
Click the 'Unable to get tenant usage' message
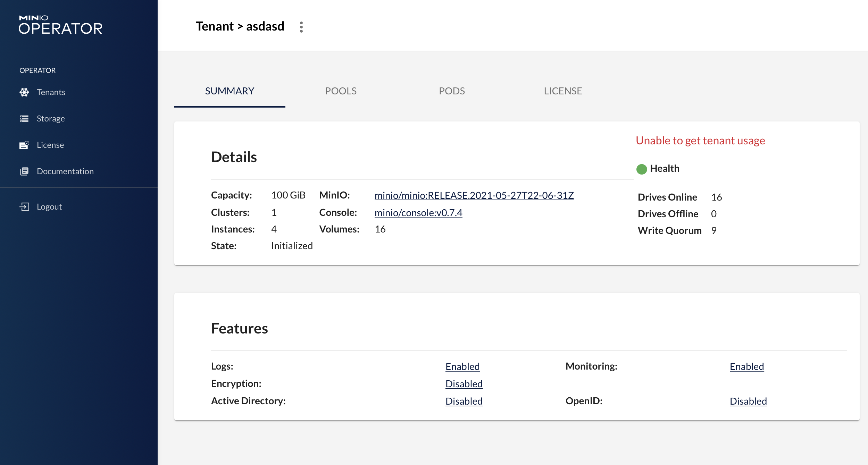[x=700, y=141]
